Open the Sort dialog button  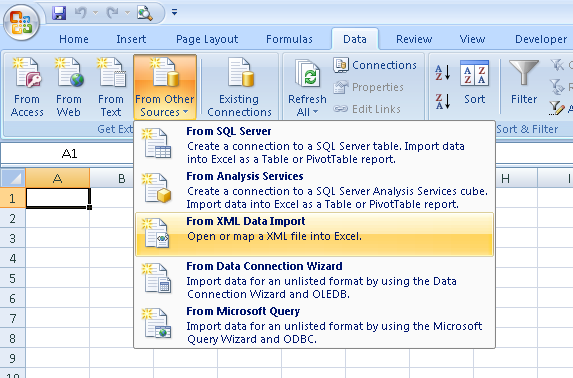click(474, 83)
